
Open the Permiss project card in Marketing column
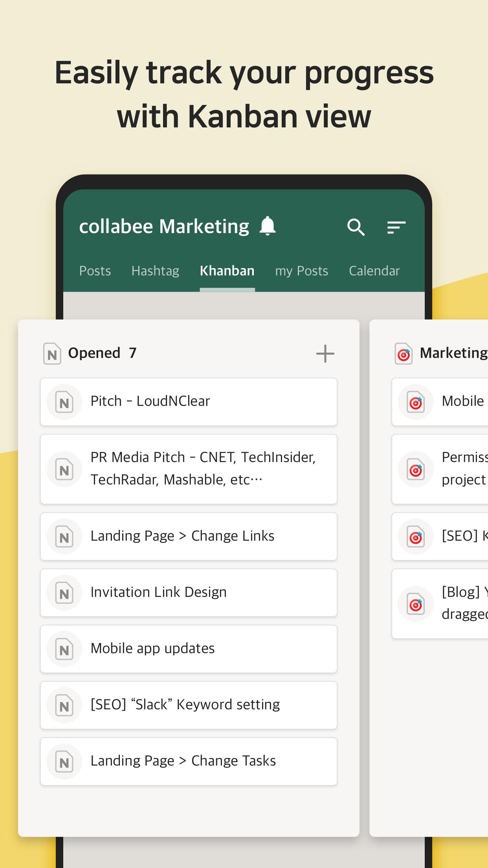coord(440,469)
